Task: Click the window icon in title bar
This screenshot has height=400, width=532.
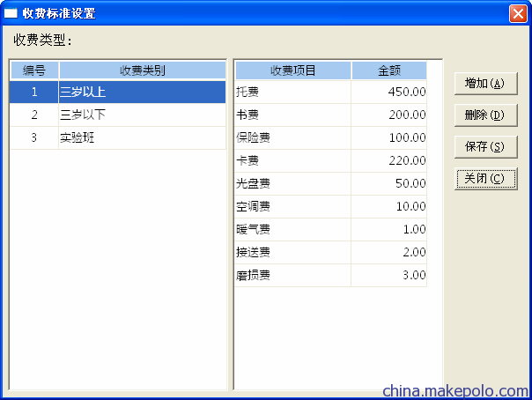Action: click(11, 13)
